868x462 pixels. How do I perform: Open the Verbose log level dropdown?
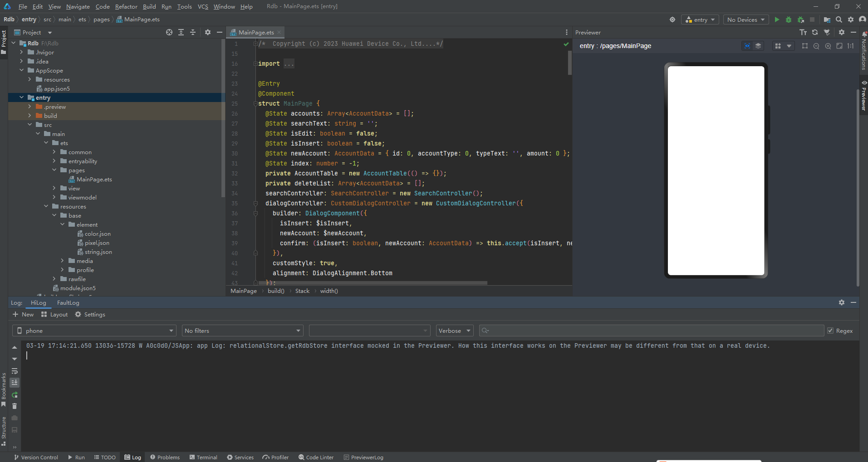pyautogui.click(x=455, y=331)
